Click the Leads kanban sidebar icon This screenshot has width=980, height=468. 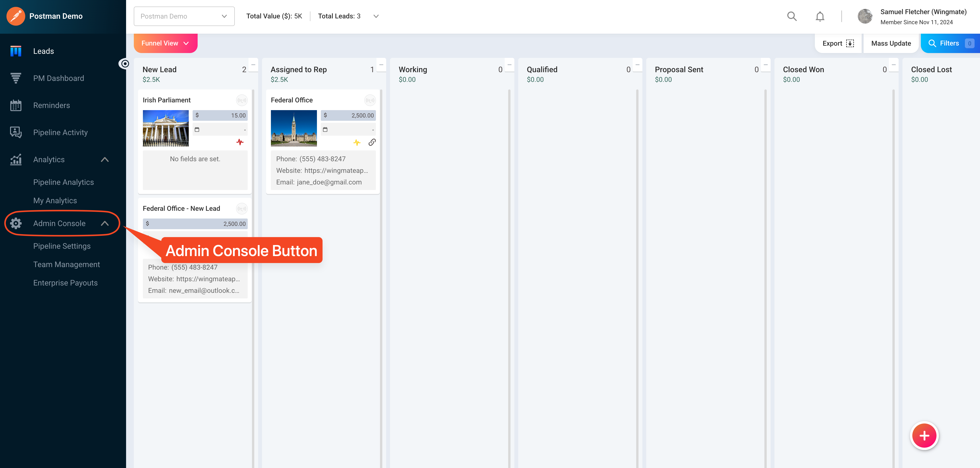click(x=16, y=51)
